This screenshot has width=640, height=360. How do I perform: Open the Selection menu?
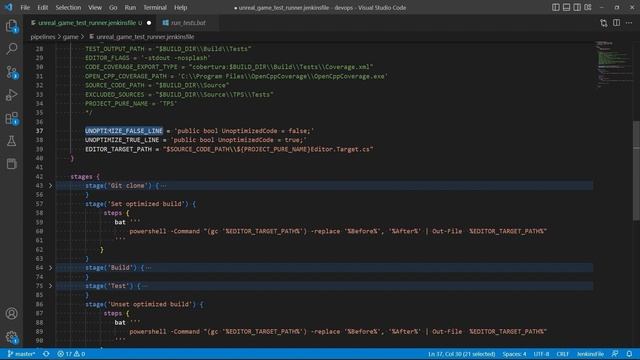pos(68,7)
